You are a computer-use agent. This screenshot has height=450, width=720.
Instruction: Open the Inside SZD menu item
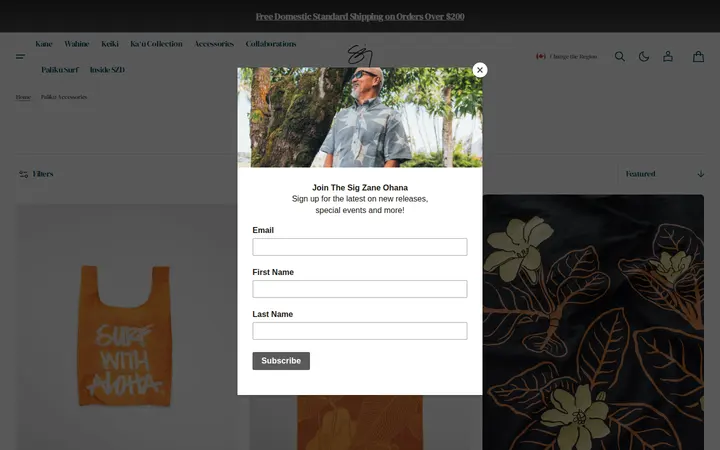point(107,70)
